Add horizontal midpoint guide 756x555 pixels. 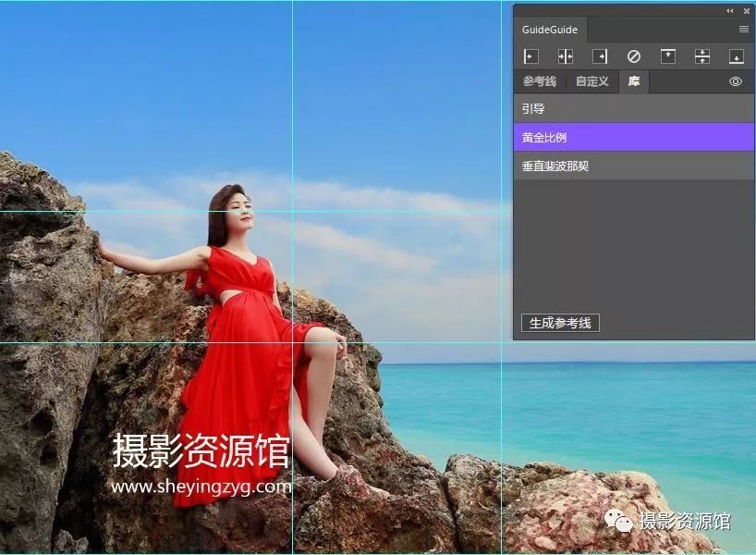(x=702, y=56)
